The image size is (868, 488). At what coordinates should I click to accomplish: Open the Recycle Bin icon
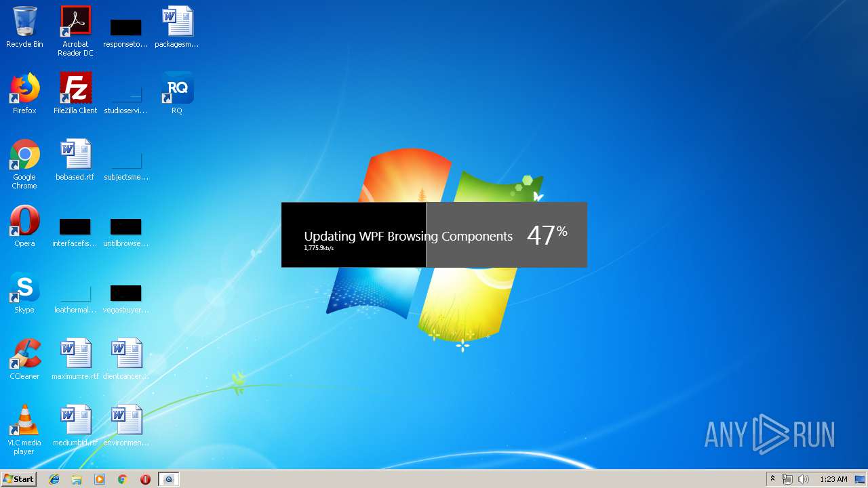tap(24, 27)
